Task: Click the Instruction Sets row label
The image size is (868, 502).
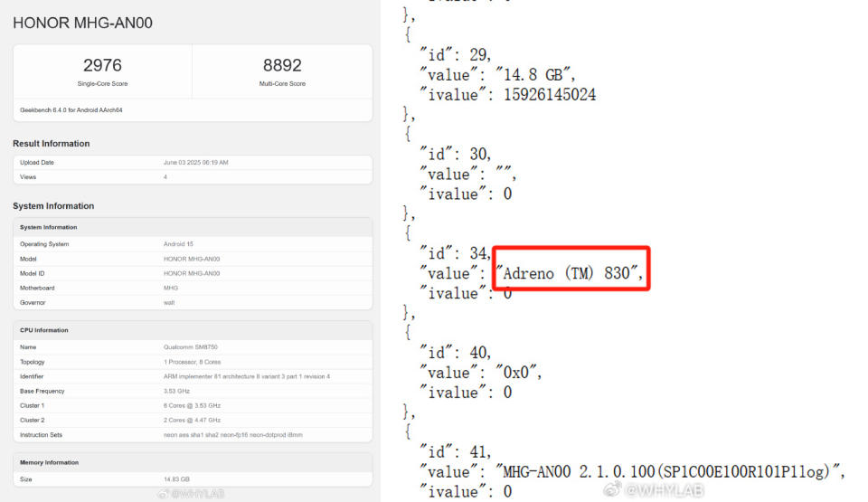Action: coord(41,435)
